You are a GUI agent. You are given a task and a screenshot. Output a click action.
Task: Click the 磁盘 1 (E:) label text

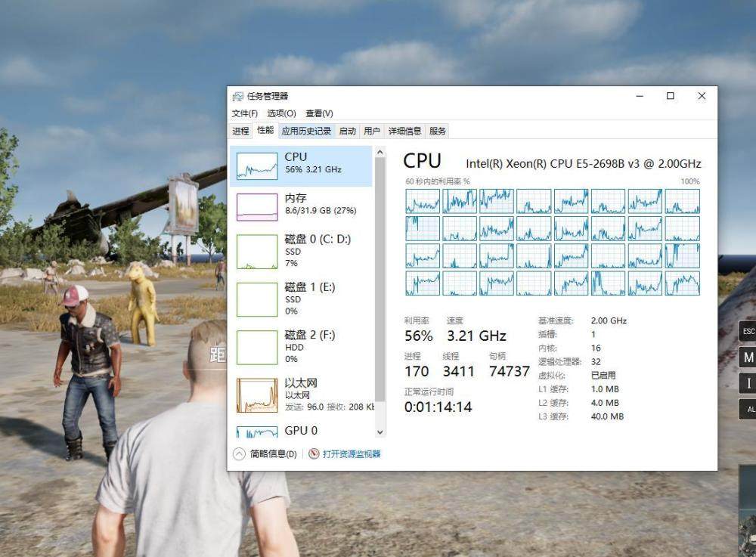[310, 287]
